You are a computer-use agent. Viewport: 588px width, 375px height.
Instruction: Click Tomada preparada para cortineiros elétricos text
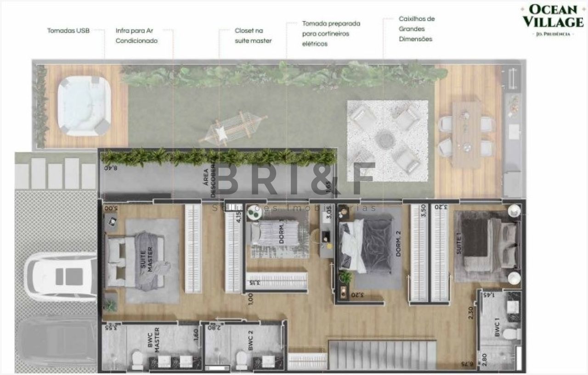(x=331, y=34)
